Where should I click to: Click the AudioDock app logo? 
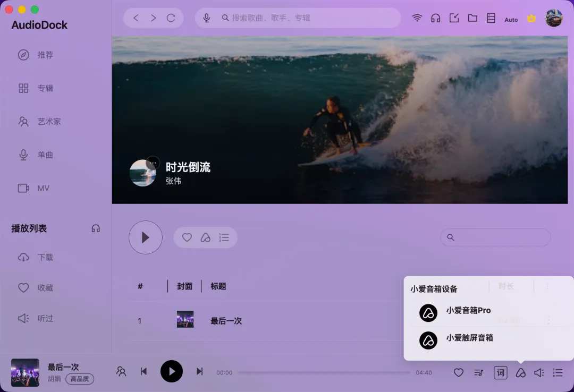(39, 25)
